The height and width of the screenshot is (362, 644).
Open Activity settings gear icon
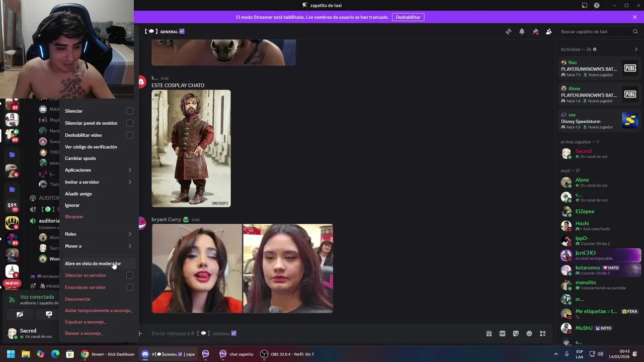594,49
